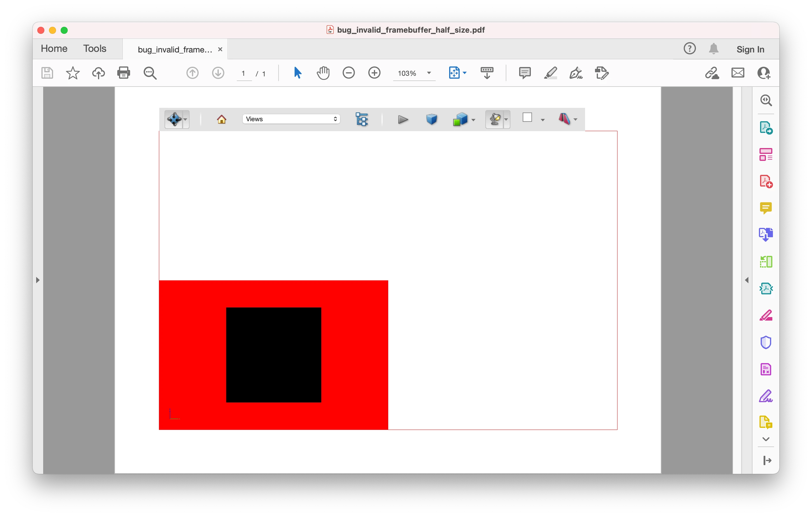812x517 pixels.
Task: Pick the 3D background color swatch
Action: pyautogui.click(x=527, y=118)
